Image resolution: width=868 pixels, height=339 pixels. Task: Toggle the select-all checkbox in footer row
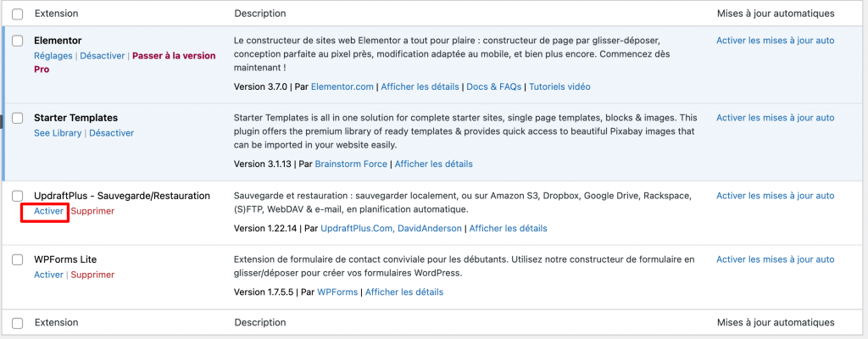point(18,323)
